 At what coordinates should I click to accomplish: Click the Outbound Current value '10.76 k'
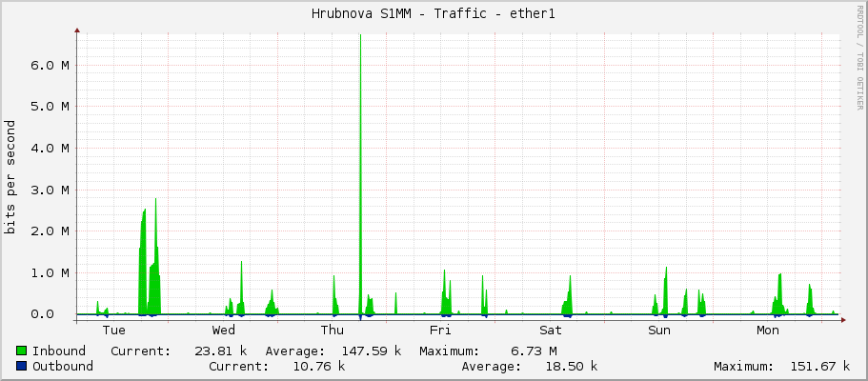click(319, 367)
